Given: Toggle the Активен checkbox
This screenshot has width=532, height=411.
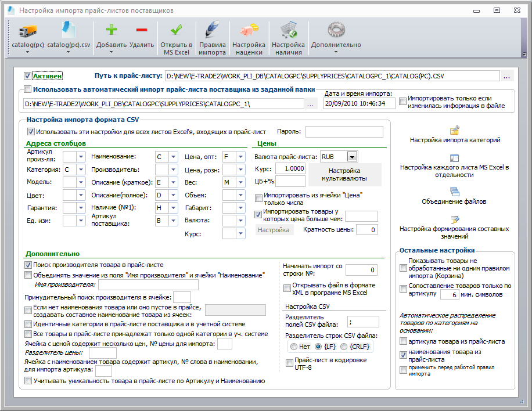Looking at the screenshot, I should (x=27, y=76).
